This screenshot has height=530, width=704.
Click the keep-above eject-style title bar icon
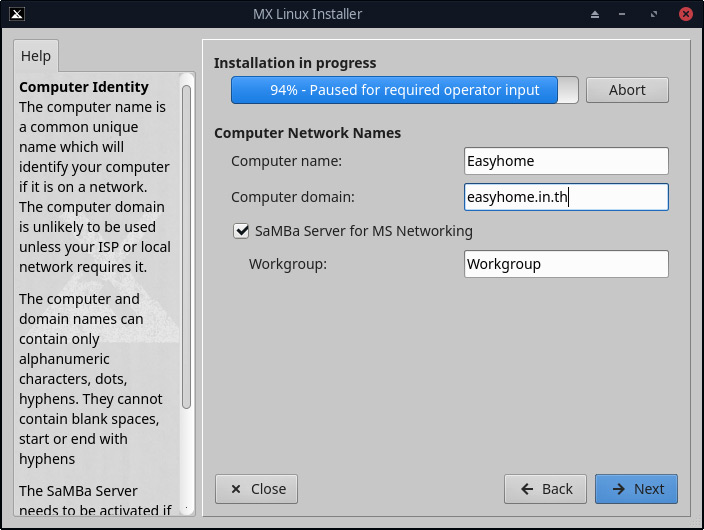click(595, 14)
